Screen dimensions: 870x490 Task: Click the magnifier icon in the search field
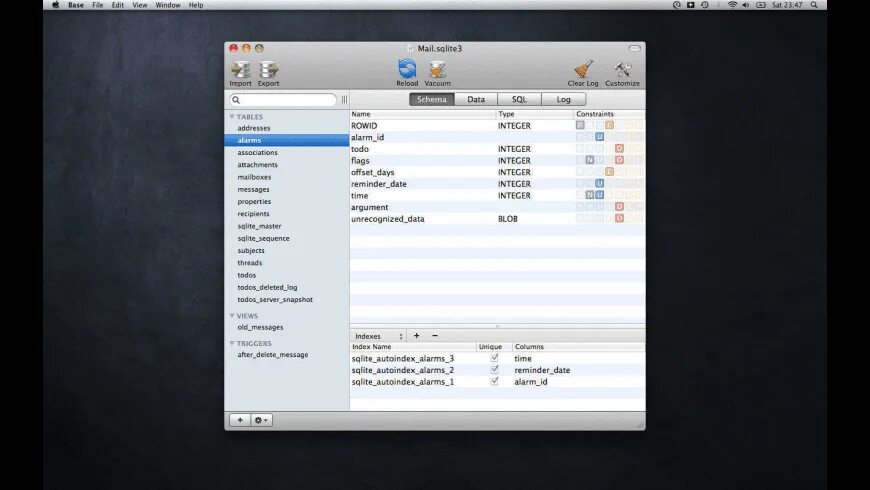[236, 100]
